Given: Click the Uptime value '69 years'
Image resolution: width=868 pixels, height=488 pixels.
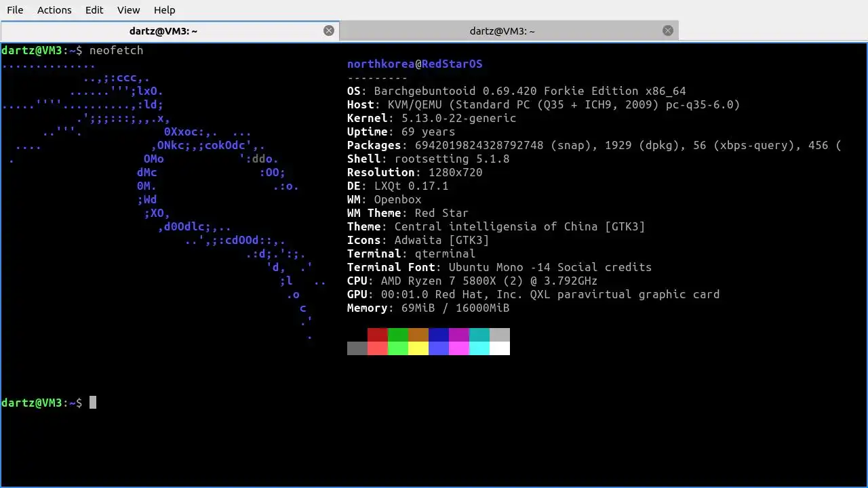Looking at the screenshot, I should [x=428, y=131].
